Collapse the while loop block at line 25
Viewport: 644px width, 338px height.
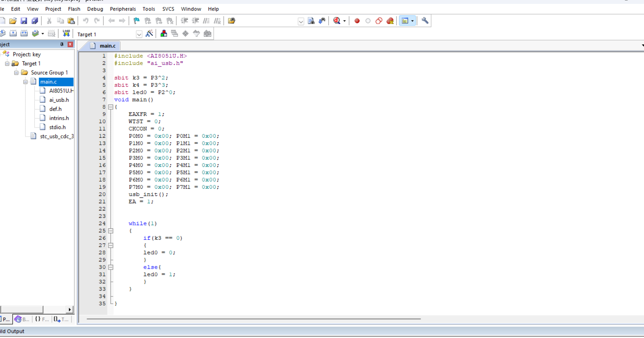[x=111, y=231]
